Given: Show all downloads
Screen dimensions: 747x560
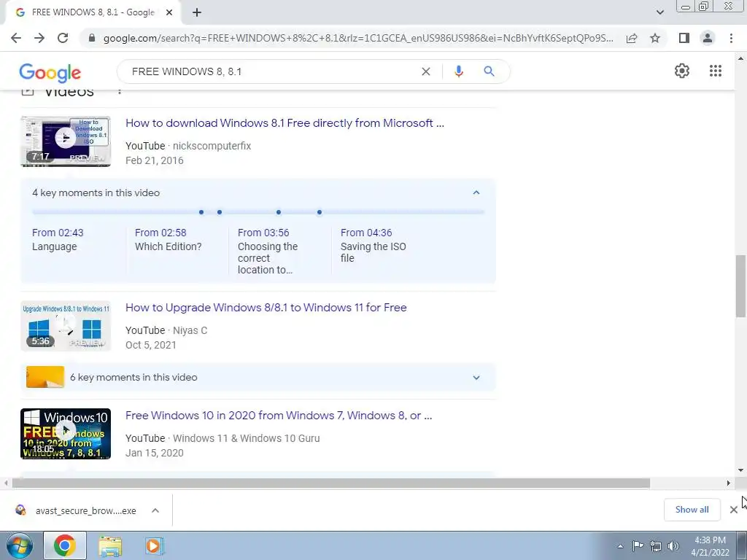Looking at the screenshot, I should click(x=692, y=510).
